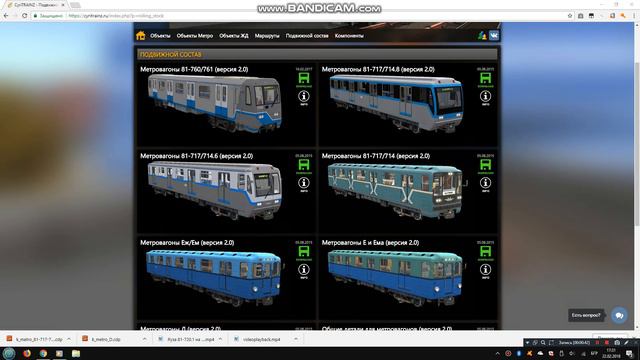This screenshot has width=640, height=360.
Task: Click the taskbar date and time
Action: [611, 353]
